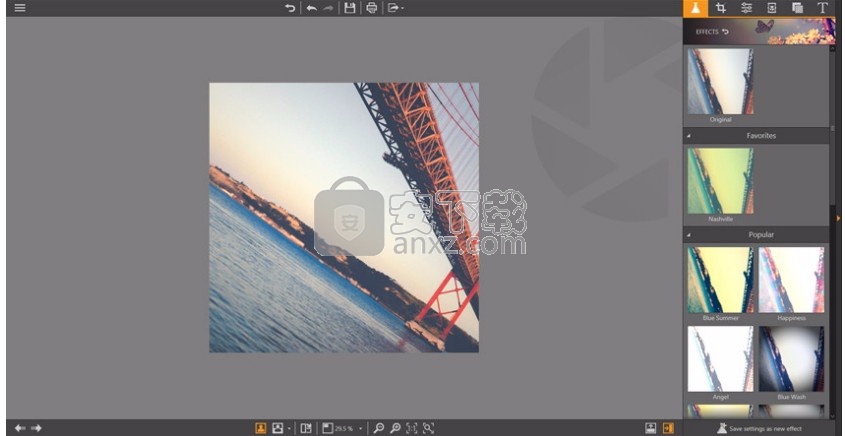Go to next image arrow
This screenshot has height=436, width=845.
point(36,428)
